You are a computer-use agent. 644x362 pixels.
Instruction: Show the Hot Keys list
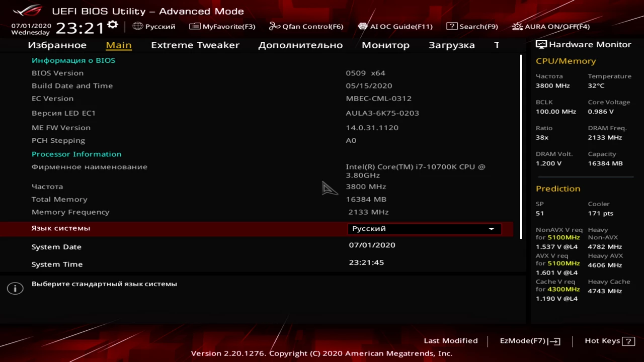pyautogui.click(x=609, y=341)
